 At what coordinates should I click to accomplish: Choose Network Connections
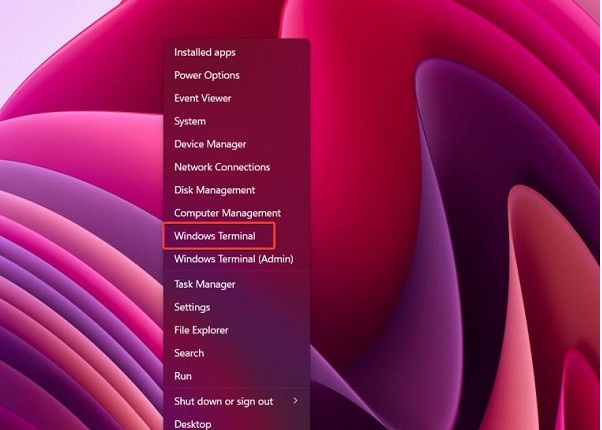[222, 167]
